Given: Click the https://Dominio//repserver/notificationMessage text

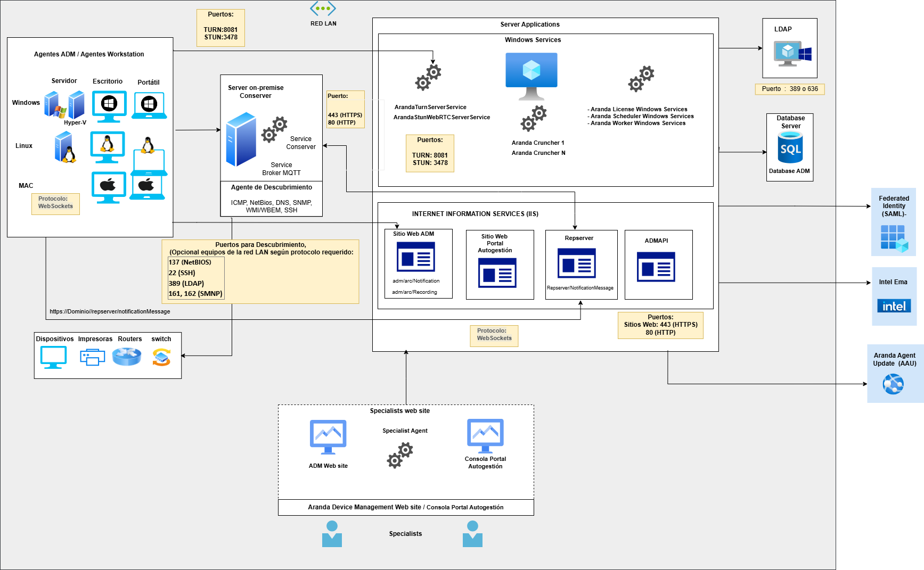Looking at the screenshot, I should (110, 311).
